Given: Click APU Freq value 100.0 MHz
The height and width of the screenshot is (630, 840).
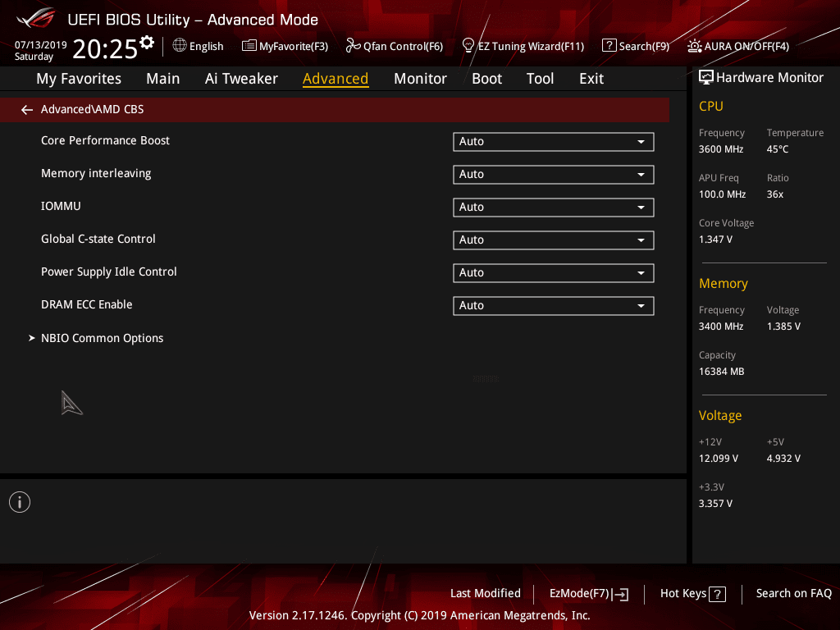Looking at the screenshot, I should [x=722, y=194].
